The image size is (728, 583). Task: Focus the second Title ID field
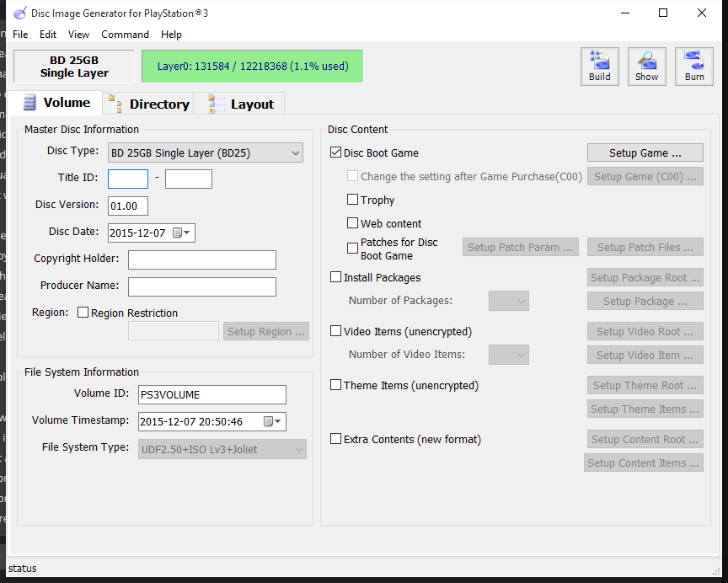[189, 179]
